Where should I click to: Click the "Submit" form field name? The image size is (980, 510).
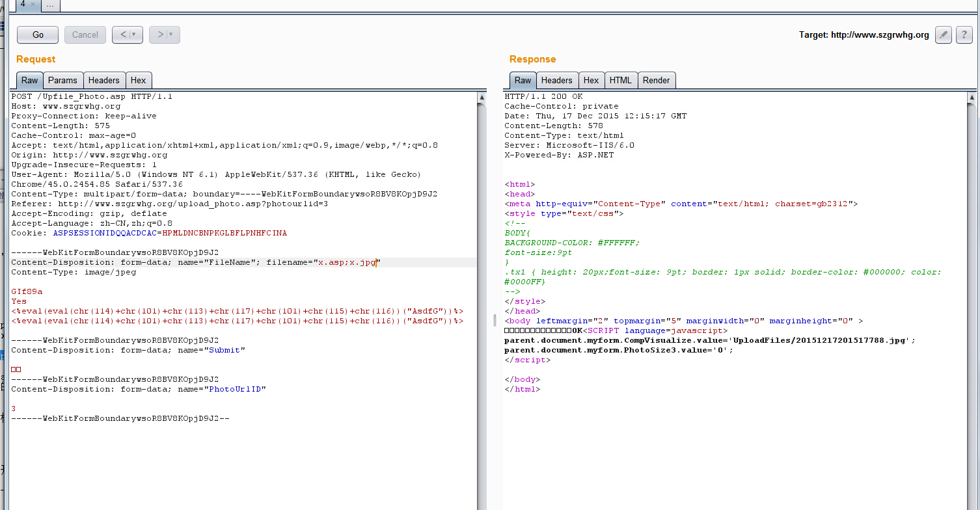[x=225, y=350]
